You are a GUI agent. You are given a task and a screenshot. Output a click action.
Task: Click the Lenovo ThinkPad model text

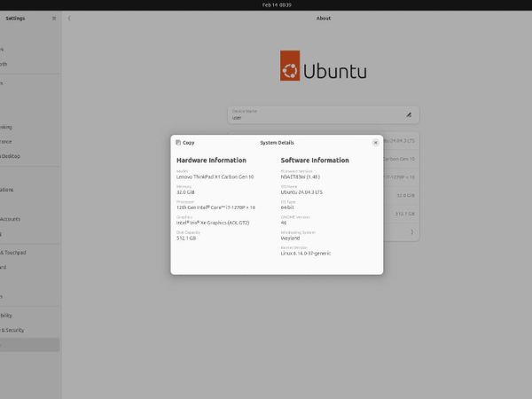click(215, 176)
